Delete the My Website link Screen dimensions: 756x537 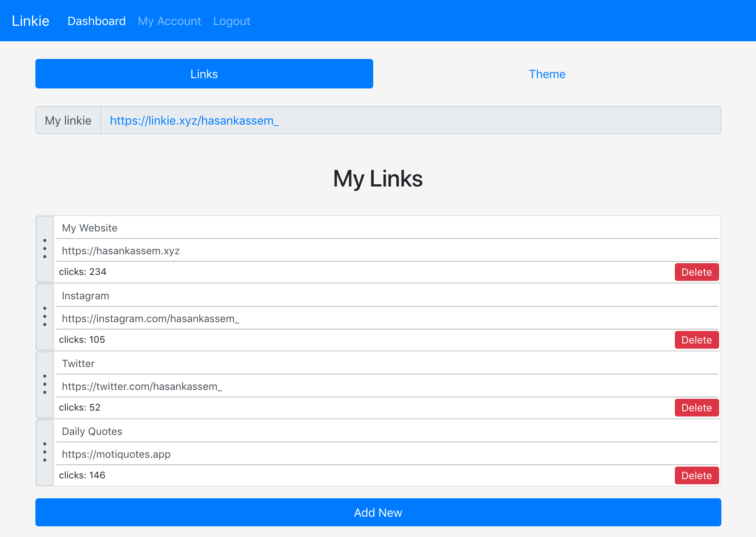(x=697, y=272)
